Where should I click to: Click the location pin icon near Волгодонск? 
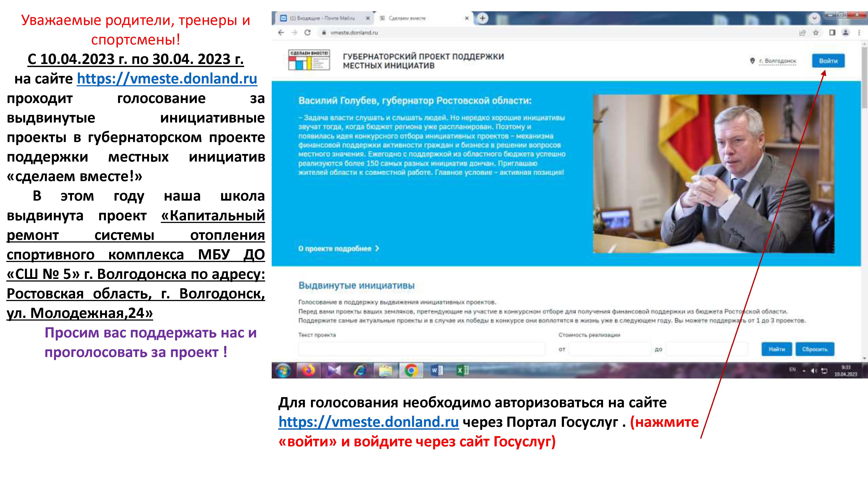(x=752, y=61)
